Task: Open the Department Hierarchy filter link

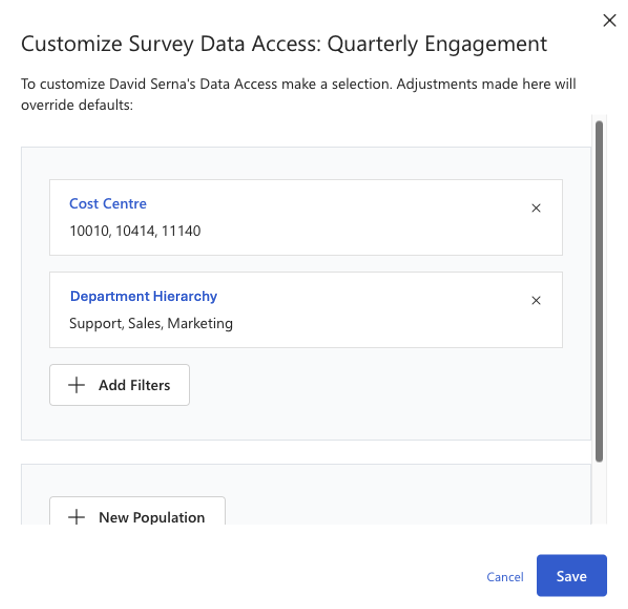Action: pos(143,296)
